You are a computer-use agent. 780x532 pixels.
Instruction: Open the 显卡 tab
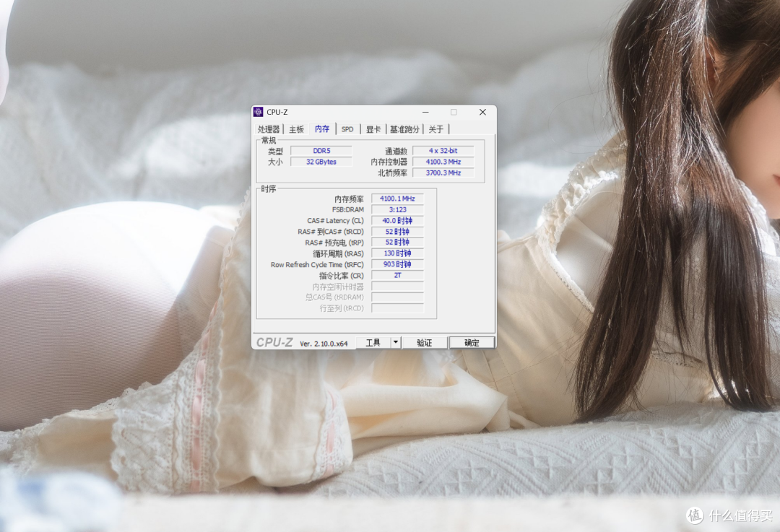(373, 129)
